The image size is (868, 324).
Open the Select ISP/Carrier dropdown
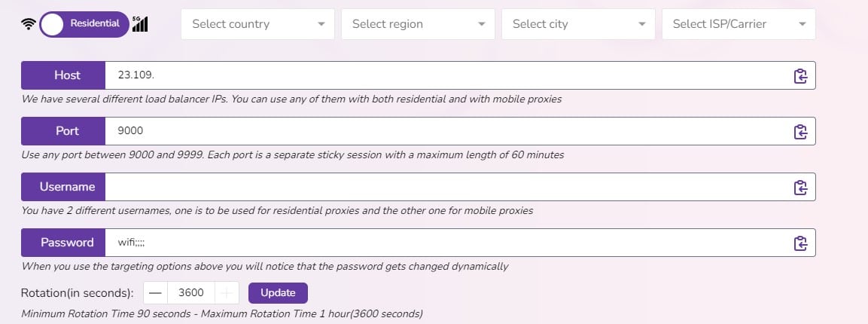click(x=739, y=24)
